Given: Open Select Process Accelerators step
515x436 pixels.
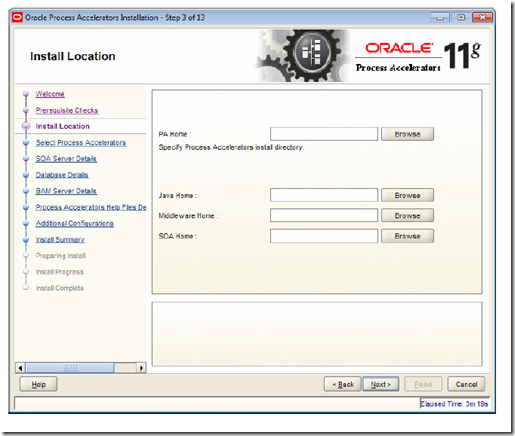Looking at the screenshot, I should click(x=81, y=143).
